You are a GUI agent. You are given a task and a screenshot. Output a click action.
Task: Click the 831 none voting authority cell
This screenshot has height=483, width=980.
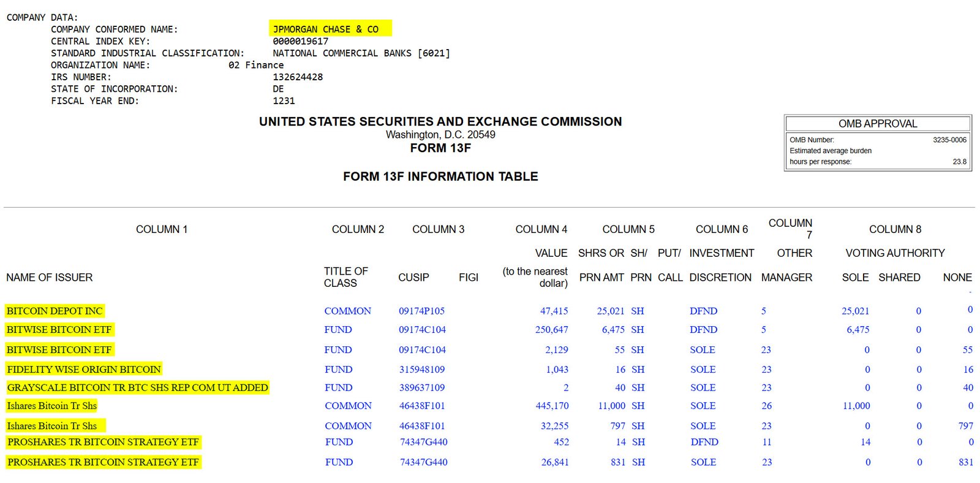[x=966, y=462]
